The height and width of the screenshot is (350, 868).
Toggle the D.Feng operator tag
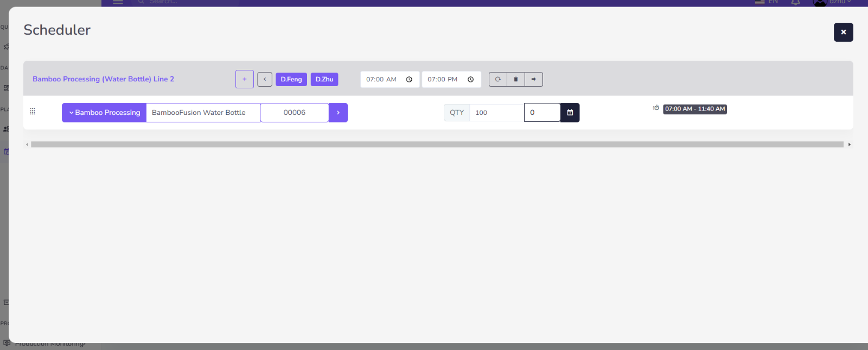pos(291,79)
